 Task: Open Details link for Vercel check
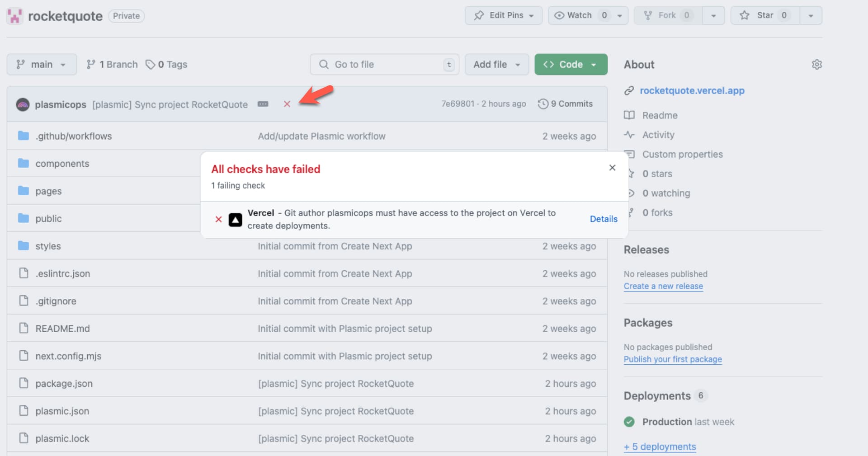(x=603, y=219)
